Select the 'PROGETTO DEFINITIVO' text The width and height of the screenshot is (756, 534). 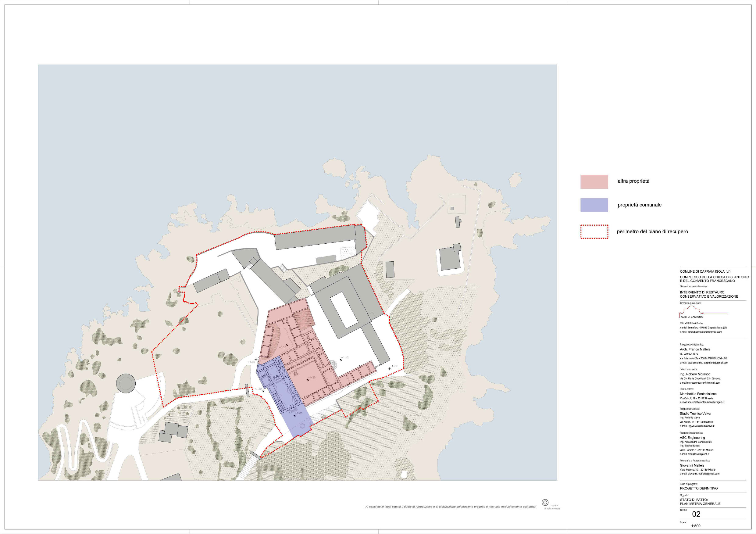pyautogui.click(x=699, y=488)
